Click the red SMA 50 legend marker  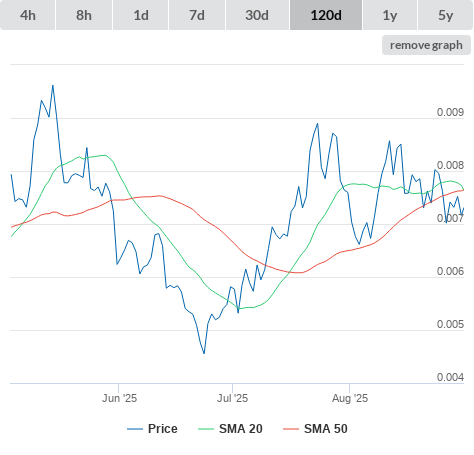[291, 429]
